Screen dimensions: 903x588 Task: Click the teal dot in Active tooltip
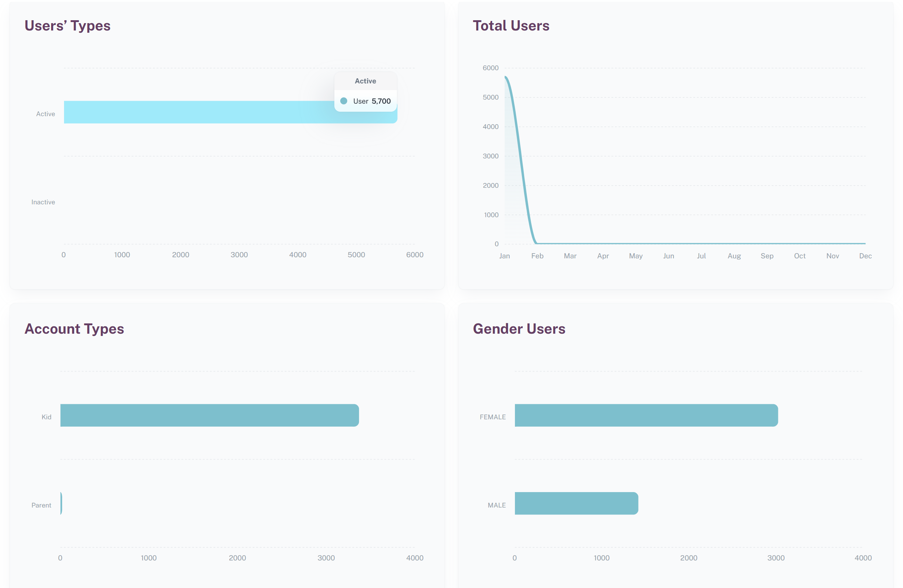344,101
